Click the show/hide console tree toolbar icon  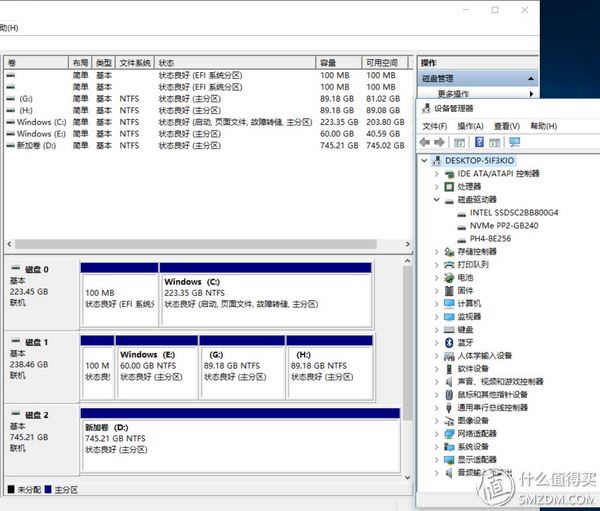tap(459, 143)
